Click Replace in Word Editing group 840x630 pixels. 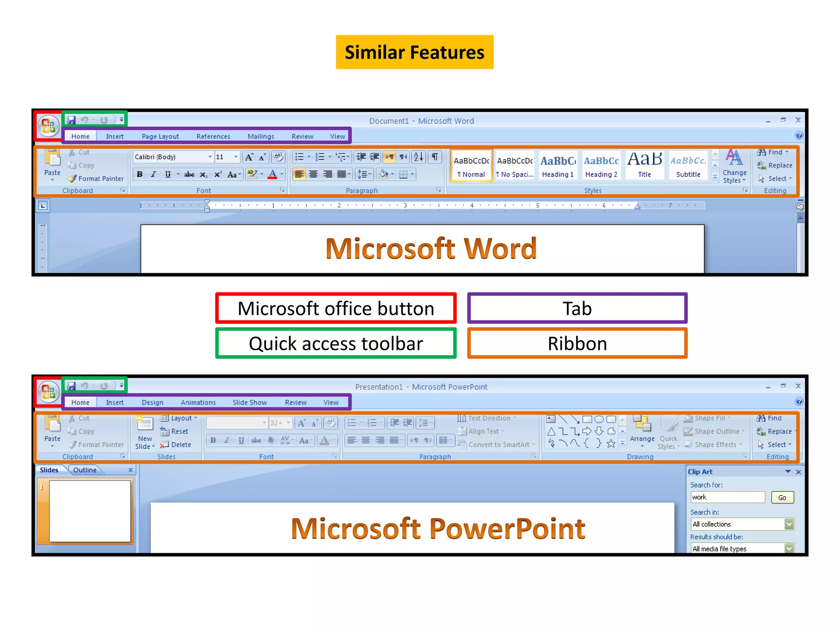pos(775,165)
